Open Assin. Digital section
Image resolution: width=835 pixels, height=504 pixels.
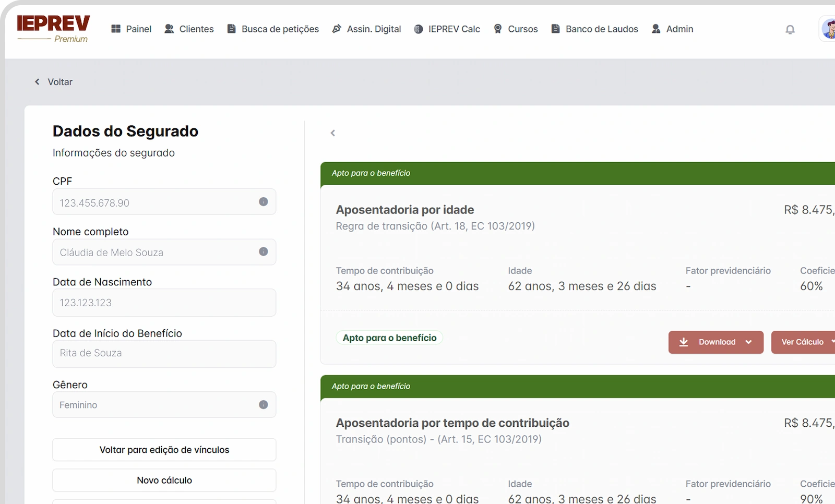pos(366,29)
